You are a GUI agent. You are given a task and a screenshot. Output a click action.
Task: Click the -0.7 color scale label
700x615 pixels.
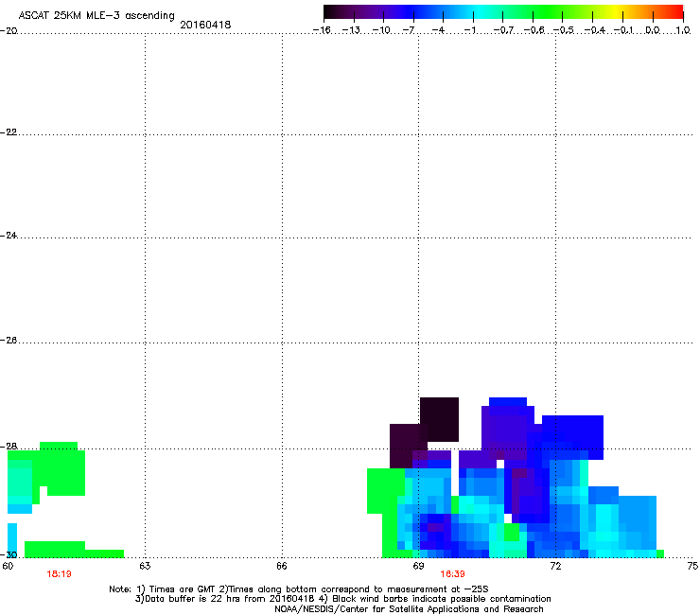pyautogui.click(x=503, y=30)
